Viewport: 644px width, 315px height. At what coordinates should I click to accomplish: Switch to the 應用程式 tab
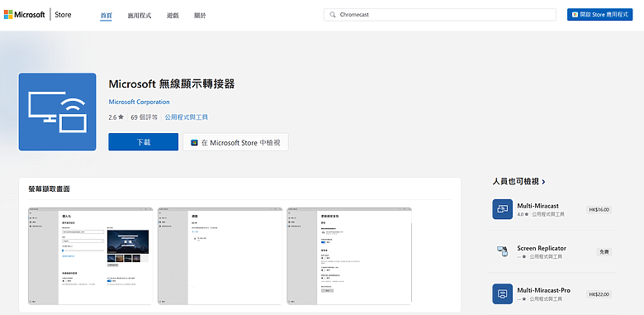140,16
